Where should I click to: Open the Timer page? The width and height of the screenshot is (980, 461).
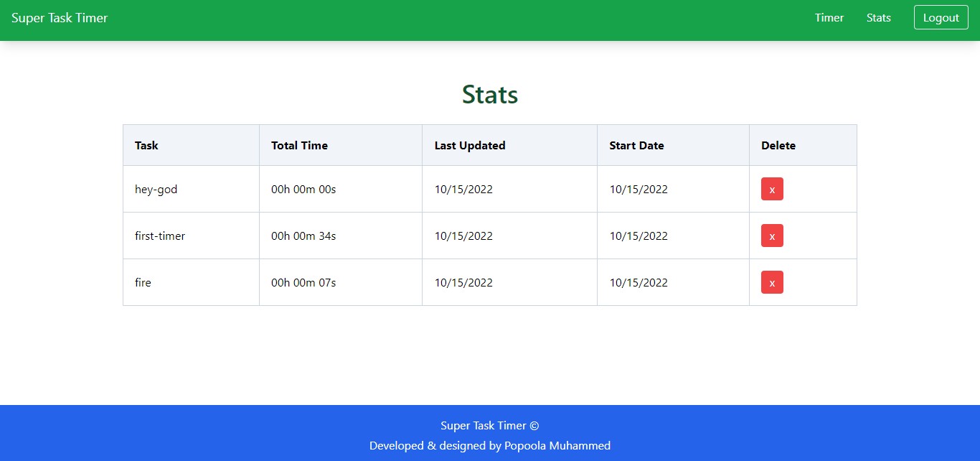tap(829, 17)
